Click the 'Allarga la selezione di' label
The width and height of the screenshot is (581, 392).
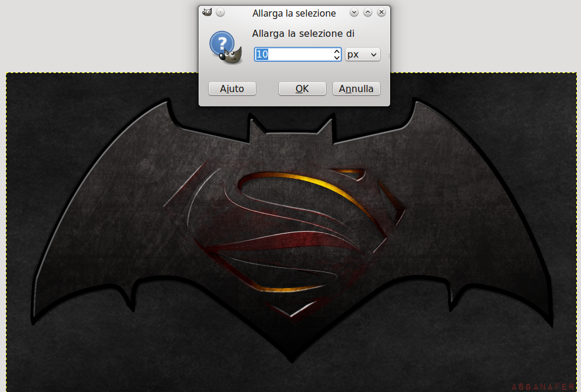point(303,33)
